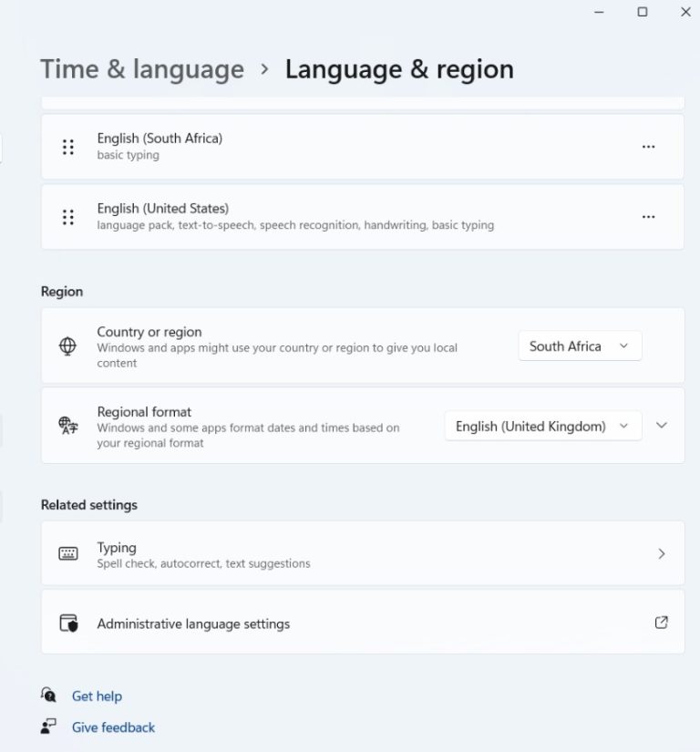
Task: Open the South Africa country dropdown
Action: tap(580, 345)
